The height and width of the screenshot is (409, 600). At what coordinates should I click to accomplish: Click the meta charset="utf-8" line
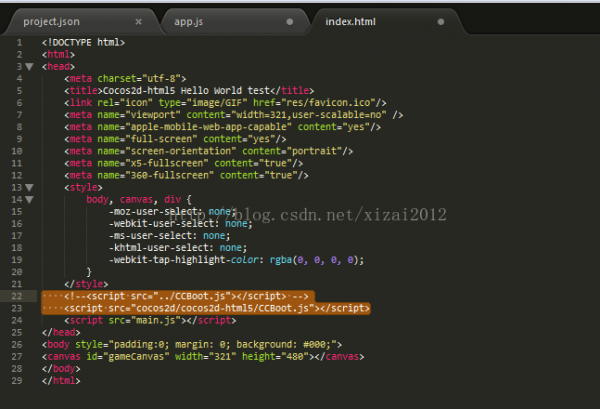tap(125, 79)
